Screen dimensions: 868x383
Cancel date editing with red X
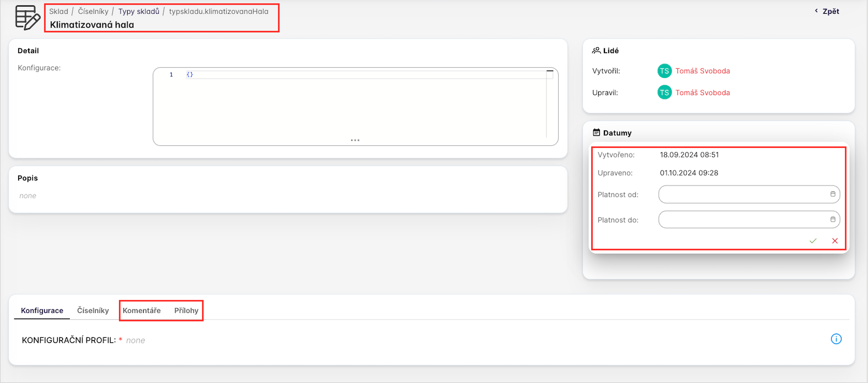pyautogui.click(x=835, y=241)
